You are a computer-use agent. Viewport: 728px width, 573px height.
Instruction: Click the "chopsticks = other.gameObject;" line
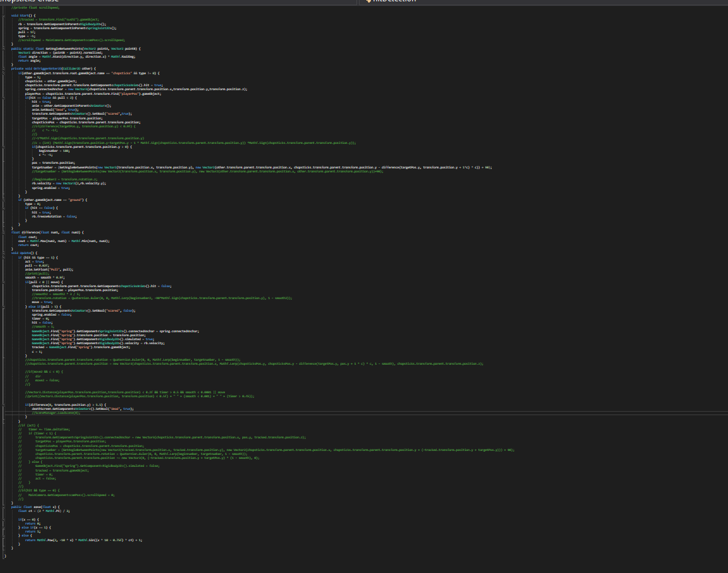pos(50,81)
